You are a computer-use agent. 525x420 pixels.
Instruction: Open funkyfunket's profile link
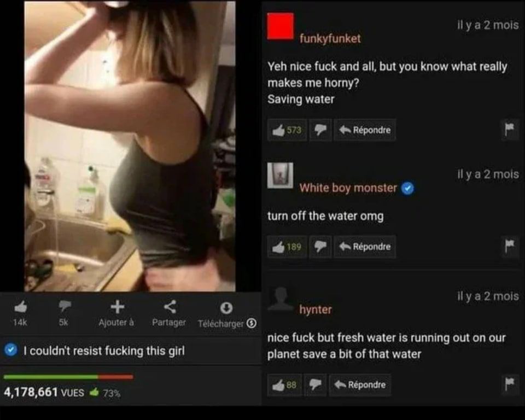coord(330,38)
